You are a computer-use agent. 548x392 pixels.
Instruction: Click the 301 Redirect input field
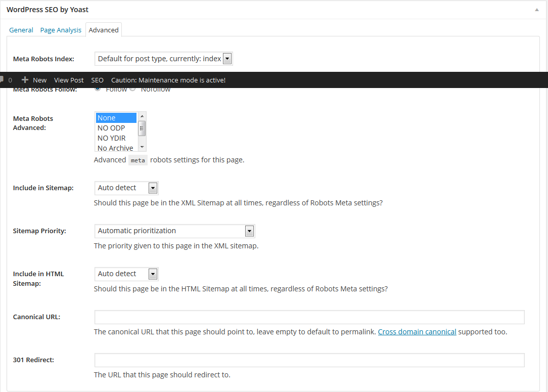pyautogui.click(x=309, y=360)
